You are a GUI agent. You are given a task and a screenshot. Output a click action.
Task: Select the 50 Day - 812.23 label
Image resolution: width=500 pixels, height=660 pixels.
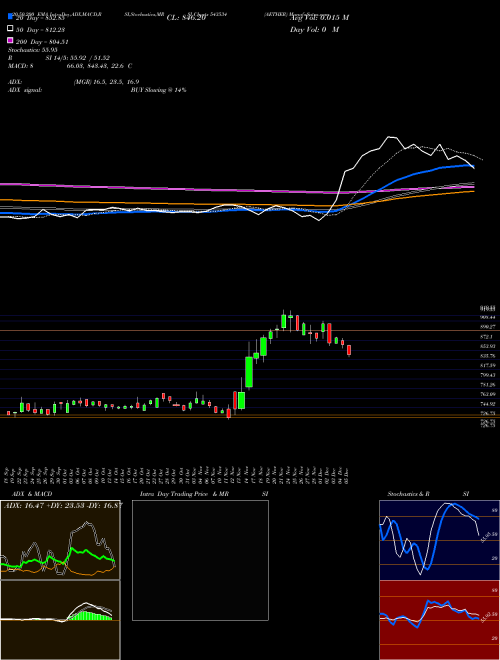[42, 30]
